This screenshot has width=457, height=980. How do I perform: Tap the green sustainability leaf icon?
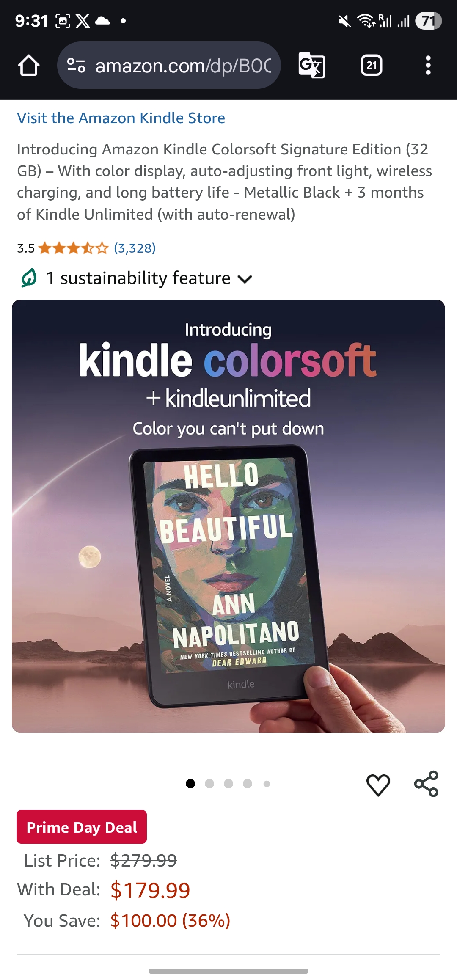(29, 278)
